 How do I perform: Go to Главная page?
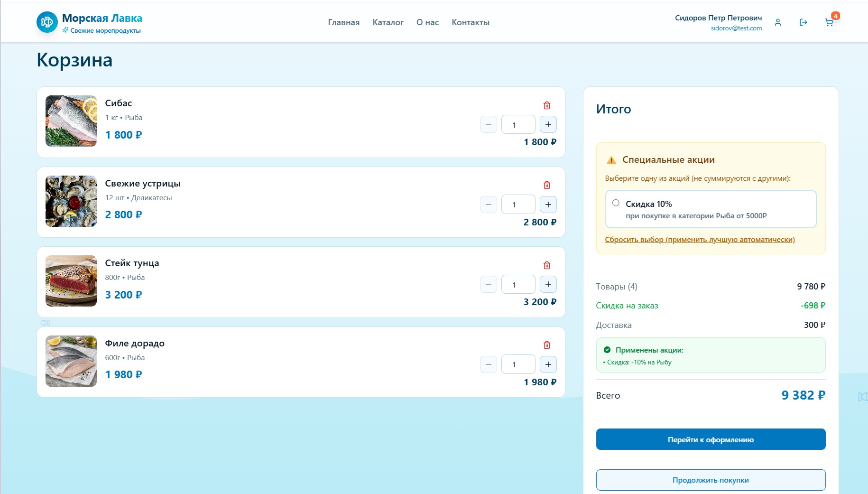pyautogui.click(x=344, y=22)
